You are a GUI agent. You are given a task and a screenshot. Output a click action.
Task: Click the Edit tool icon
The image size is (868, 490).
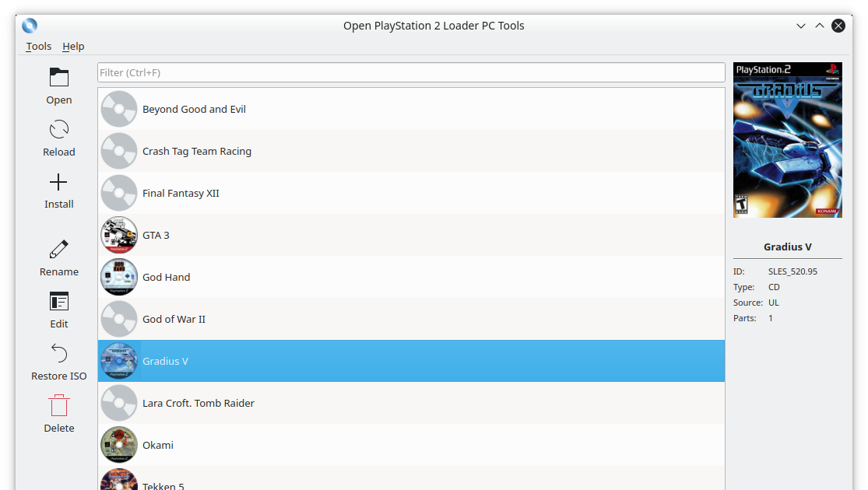(x=58, y=302)
